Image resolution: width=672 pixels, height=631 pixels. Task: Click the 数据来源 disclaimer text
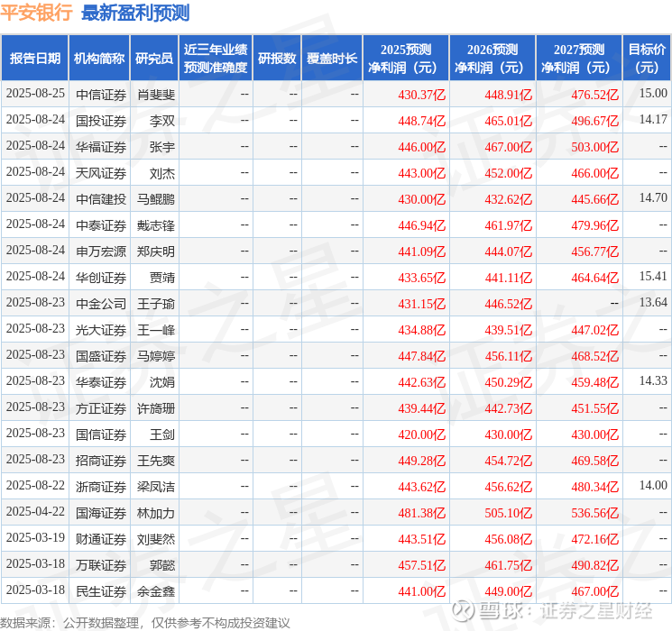(145, 623)
